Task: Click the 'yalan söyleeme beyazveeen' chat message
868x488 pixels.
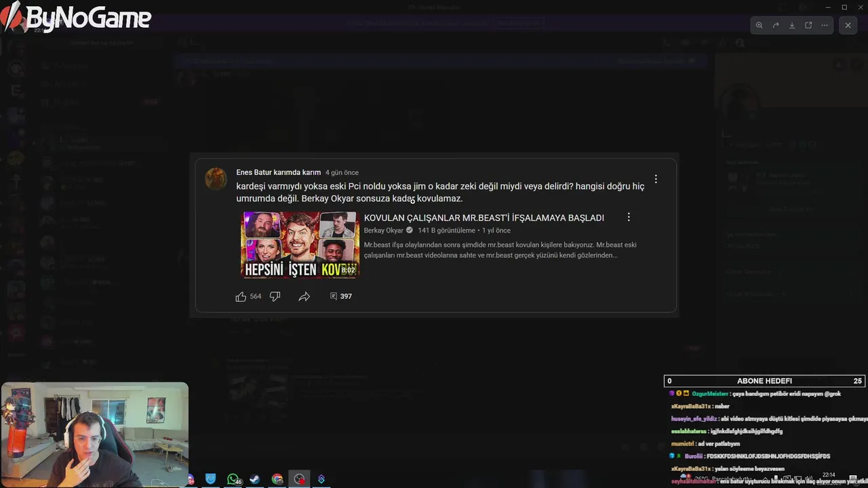Action: (x=728, y=468)
